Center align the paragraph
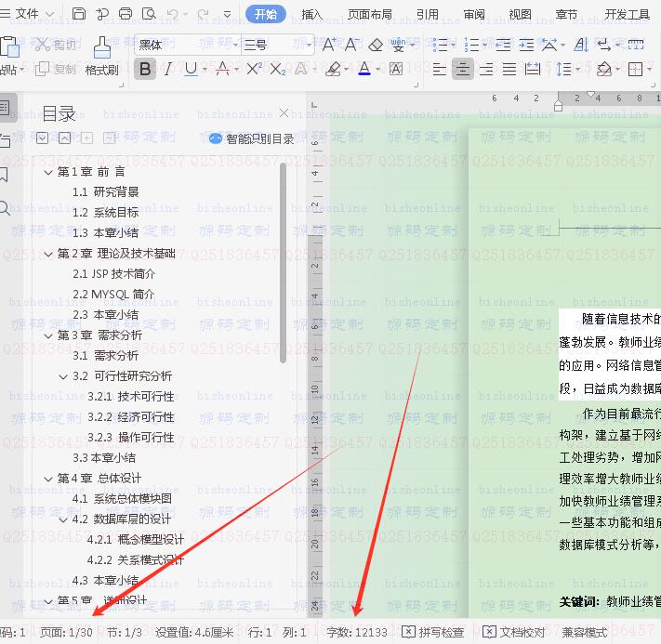Viewport: 661px width, 644px height. point(462,69)
